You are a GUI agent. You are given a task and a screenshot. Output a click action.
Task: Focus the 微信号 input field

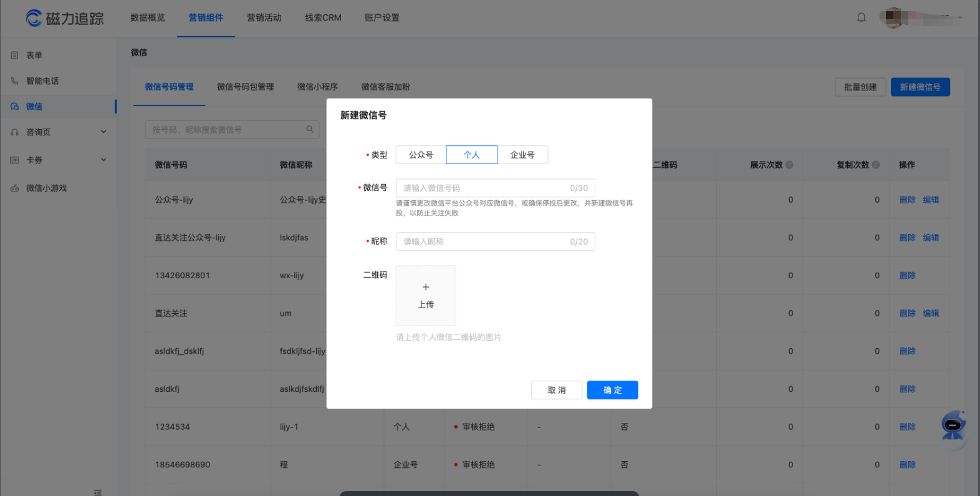click(x=496, y=188)
